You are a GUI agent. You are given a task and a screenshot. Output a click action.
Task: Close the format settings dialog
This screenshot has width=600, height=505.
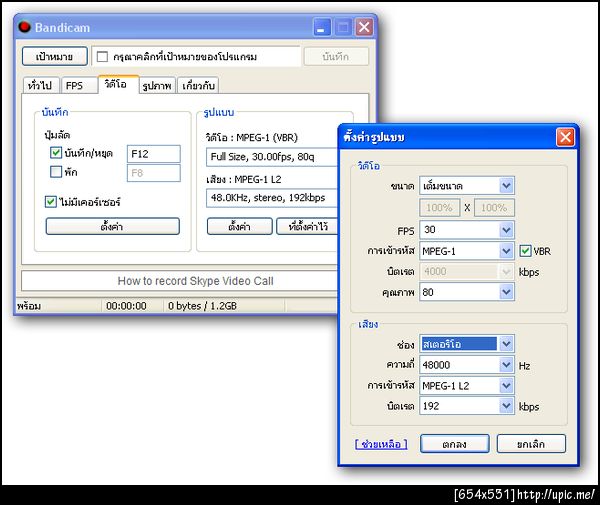(x=565, y=137)
